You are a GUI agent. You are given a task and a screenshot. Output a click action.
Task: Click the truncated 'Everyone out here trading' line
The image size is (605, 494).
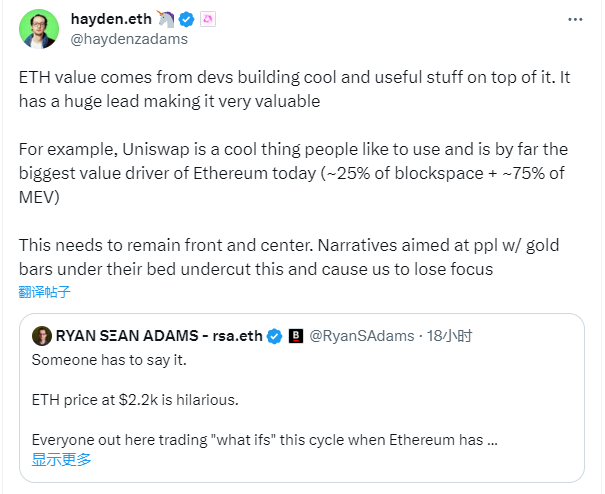[x=265, y=440]
